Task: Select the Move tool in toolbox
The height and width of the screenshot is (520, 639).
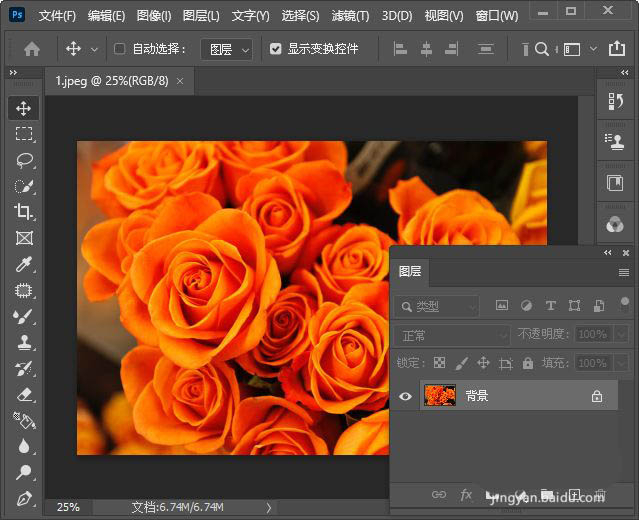Action: [23, 108]
